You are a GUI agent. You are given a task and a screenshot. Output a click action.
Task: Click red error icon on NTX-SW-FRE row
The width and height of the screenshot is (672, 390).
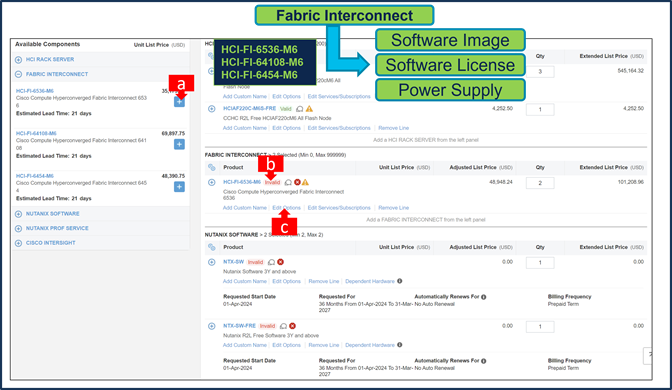pos(293,326)
